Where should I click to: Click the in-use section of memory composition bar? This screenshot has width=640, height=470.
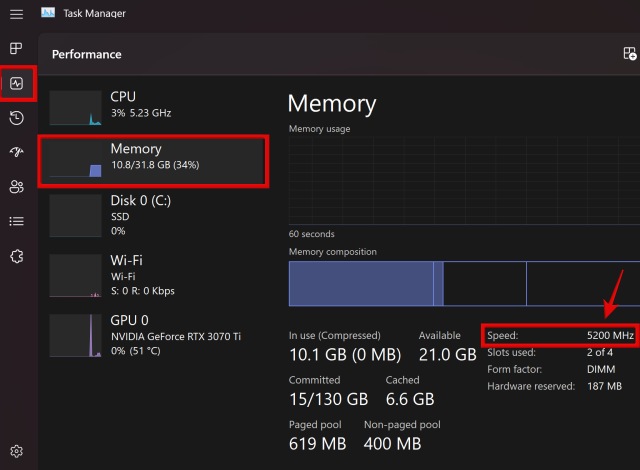click(361, 284)
